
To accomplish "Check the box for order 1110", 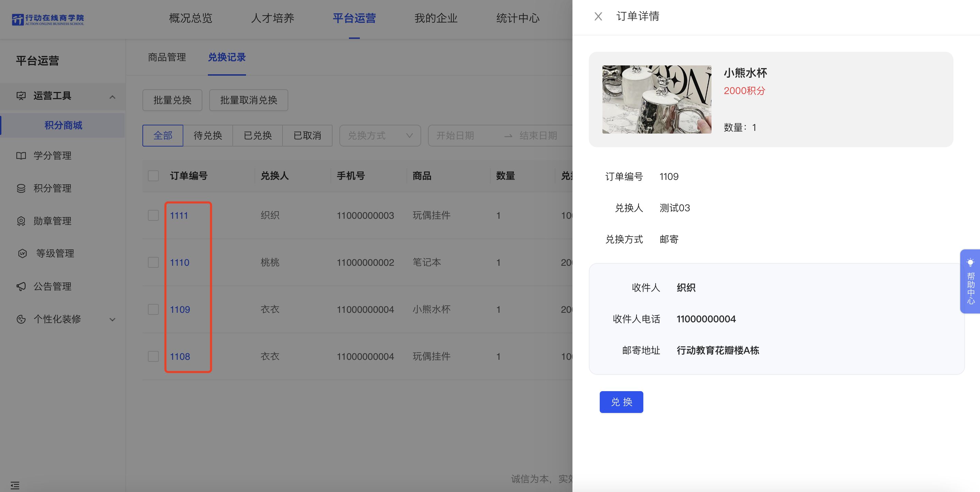I will click(x=153, y=262).
